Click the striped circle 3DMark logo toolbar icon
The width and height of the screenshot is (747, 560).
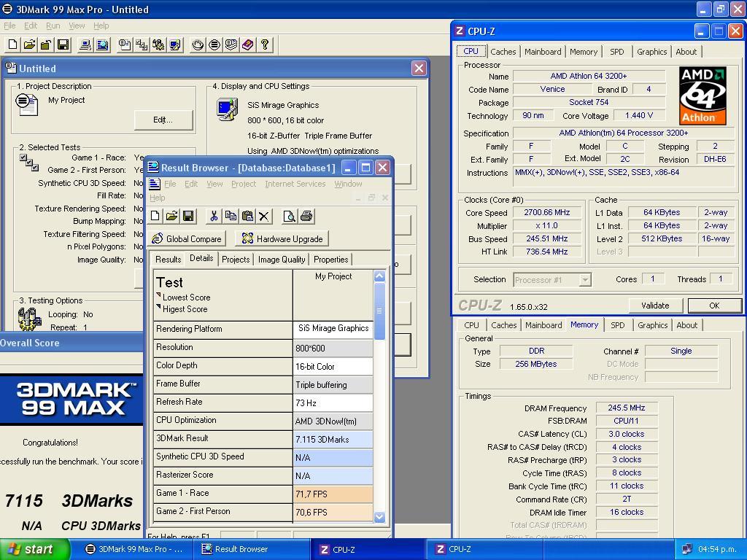point(214,44)
